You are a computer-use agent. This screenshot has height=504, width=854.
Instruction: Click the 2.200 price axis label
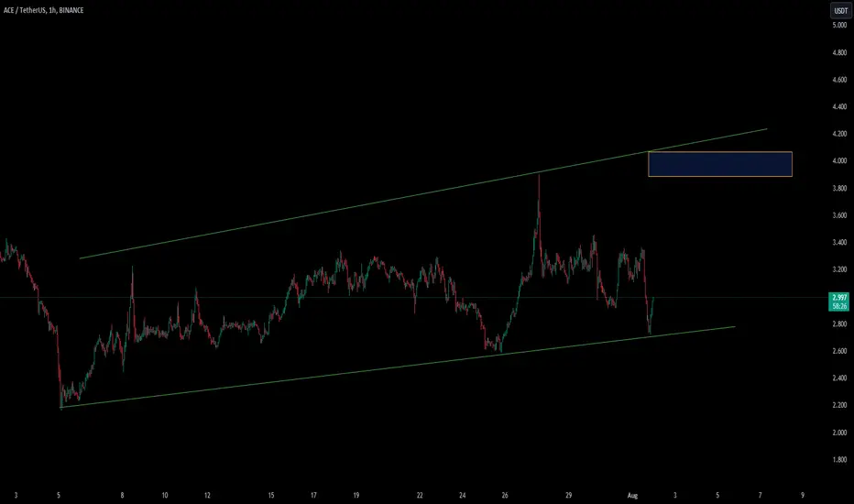point(839,405)
